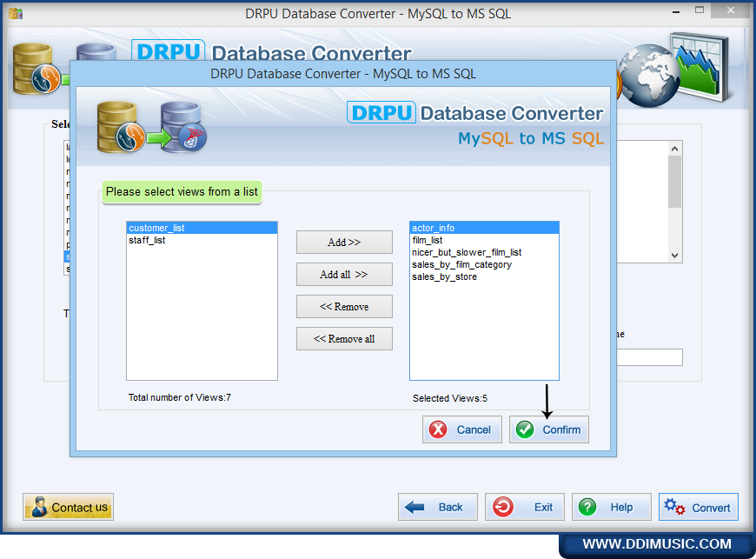Select sales_by_store in the selected views
The height and width of the screenshot is (559, 756).
tap(485, 276)
